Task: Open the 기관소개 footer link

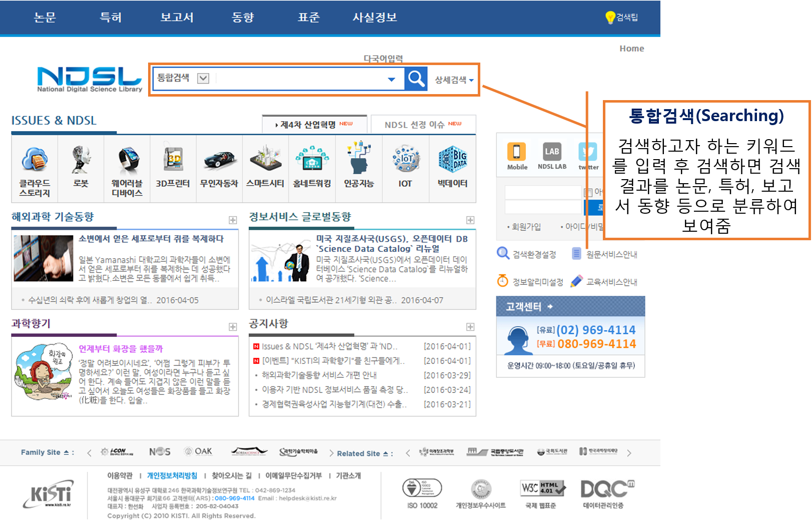Action: pos(348,475)
